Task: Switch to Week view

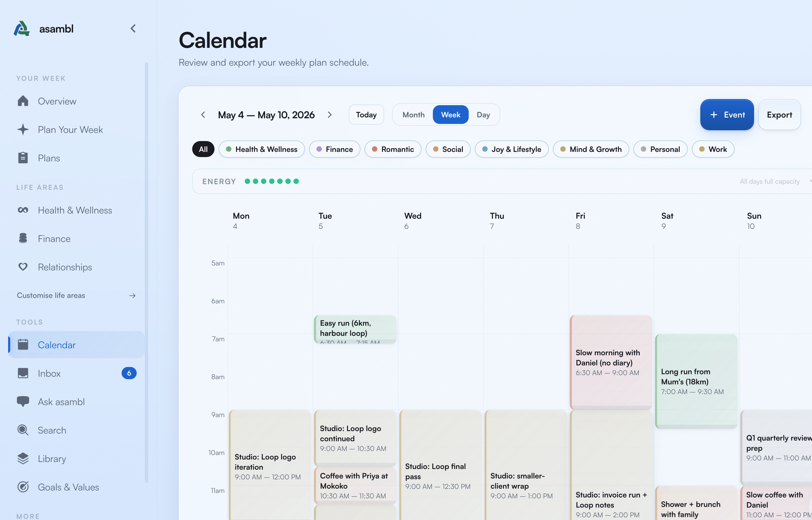Action: 450,115
